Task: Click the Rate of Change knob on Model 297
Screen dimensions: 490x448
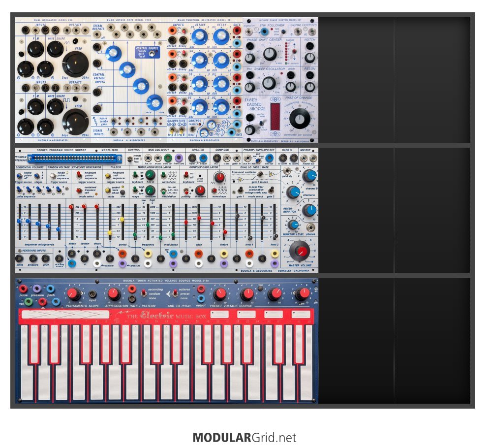Action: click(x=300, y=119)
